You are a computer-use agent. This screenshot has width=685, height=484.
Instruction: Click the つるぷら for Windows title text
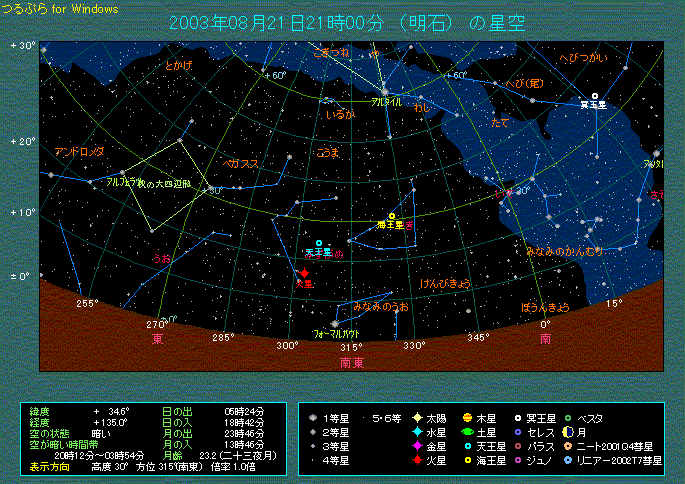tap(60, 9)
